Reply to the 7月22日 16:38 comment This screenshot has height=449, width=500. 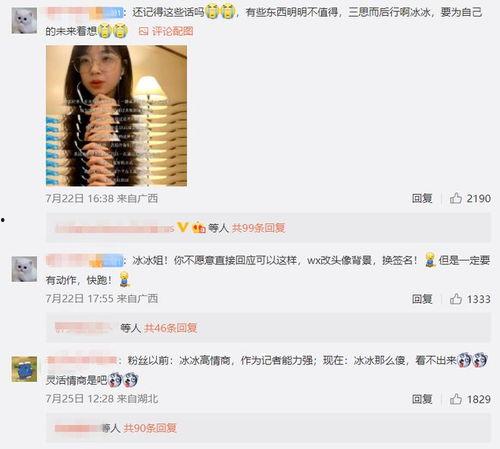pyautogui.click(x=422, y=198)
